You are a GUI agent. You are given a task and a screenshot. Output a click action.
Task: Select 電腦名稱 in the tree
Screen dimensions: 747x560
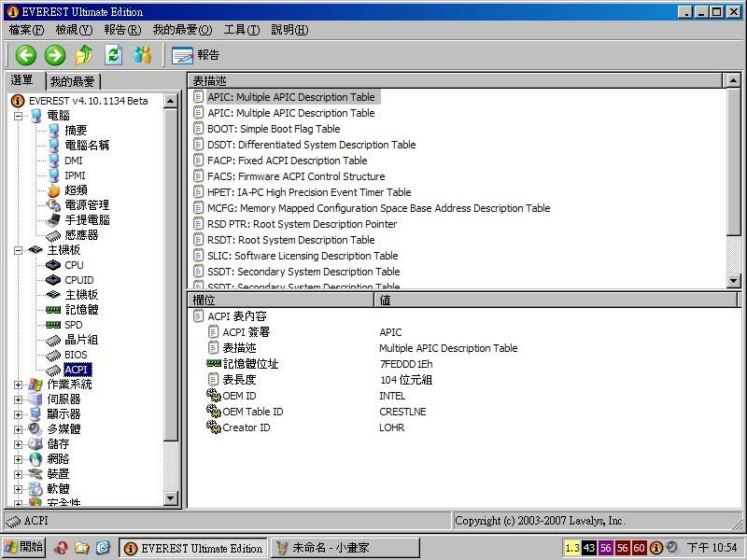point(87,146)
